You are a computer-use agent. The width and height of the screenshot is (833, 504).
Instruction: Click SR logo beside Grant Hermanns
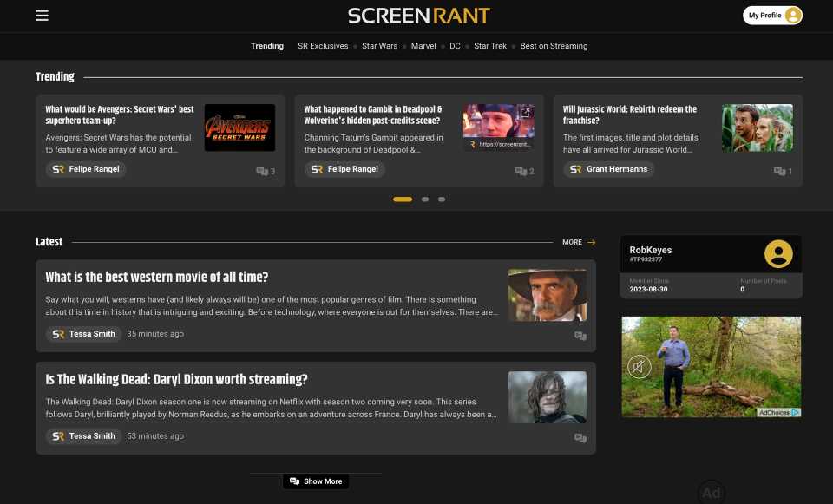(575, 169)
